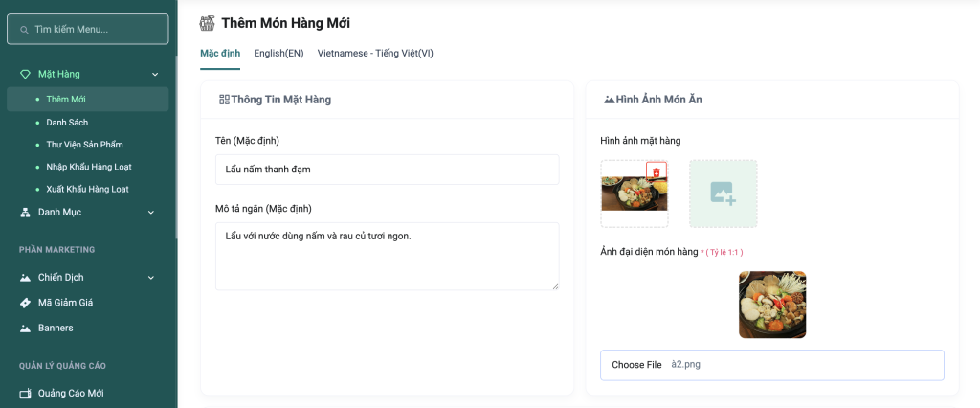Click the Banners image icon

(x=25, y=329)
